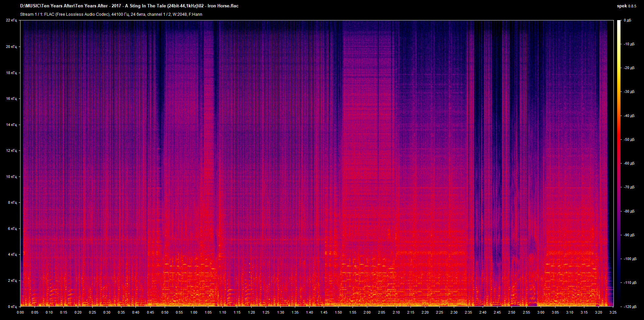This screenshot has height=320, width=644.
Task: Click the -120 дБ level label
Action: (x=630, y=307)
